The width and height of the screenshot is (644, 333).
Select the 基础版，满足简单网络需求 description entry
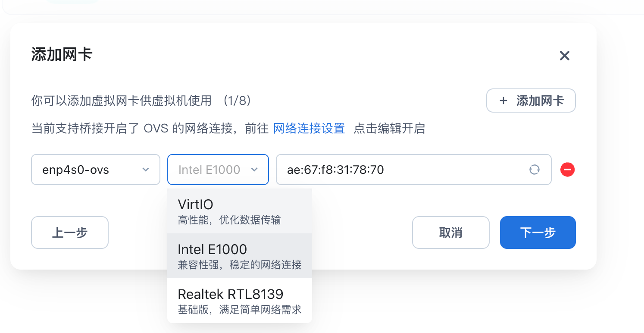(x=240, y=310)
